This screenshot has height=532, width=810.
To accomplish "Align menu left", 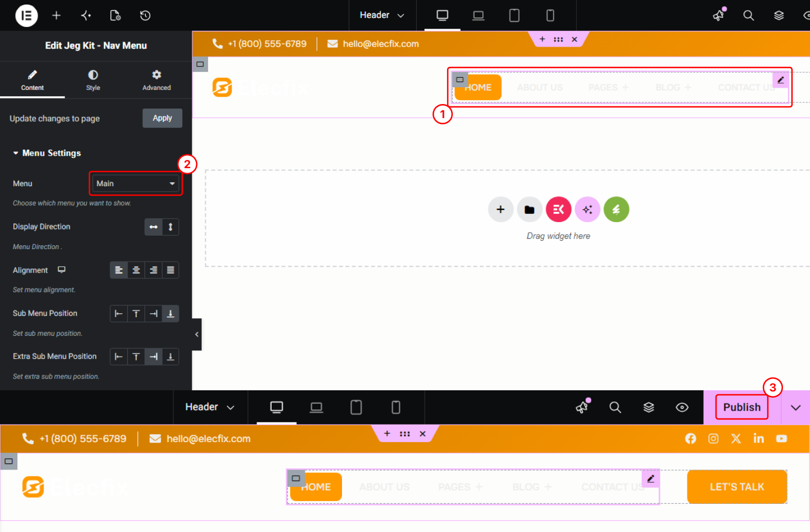I will (119, 270).
